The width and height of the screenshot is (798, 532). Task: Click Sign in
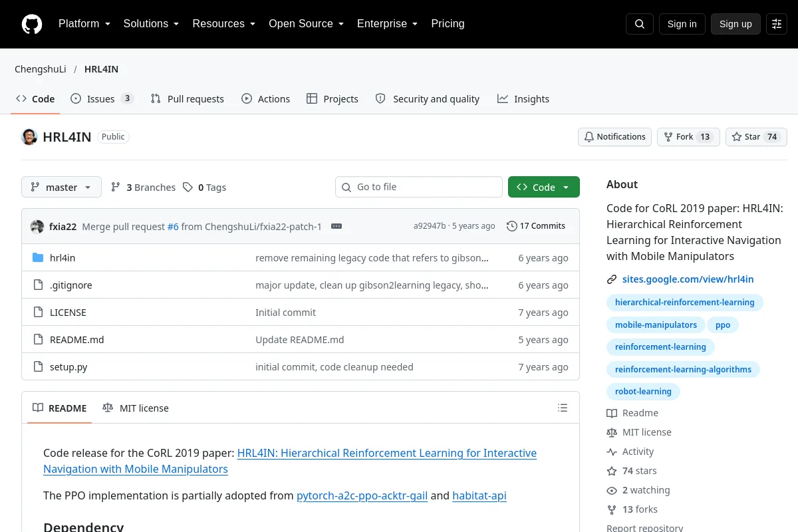pyautogui.click(x=682, y=24)
